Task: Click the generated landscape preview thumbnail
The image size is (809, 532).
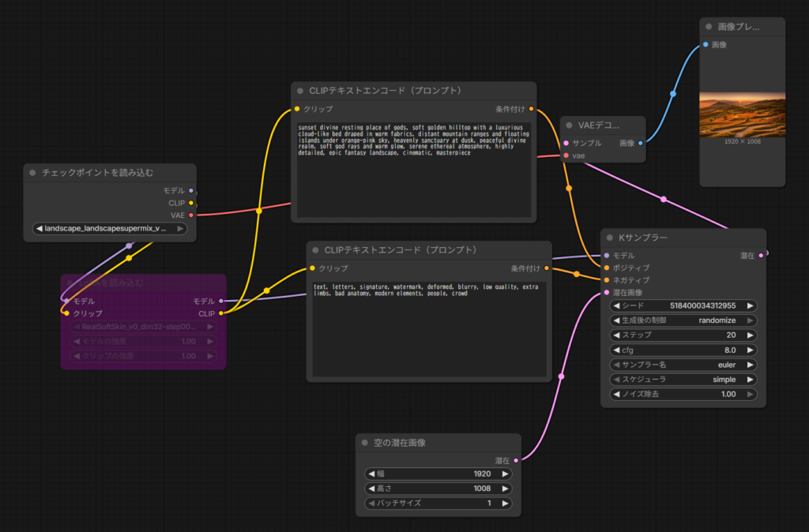Action: [742, 115]
